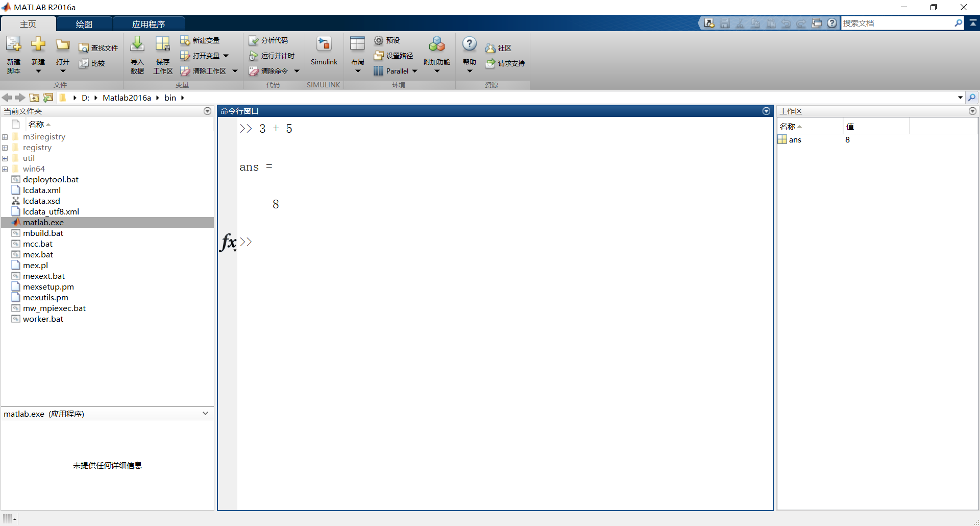The width and height of the screenshot is (980, 526).
Task: Click Analyze Code (分析代码)
Action: (x=268, y=40)
